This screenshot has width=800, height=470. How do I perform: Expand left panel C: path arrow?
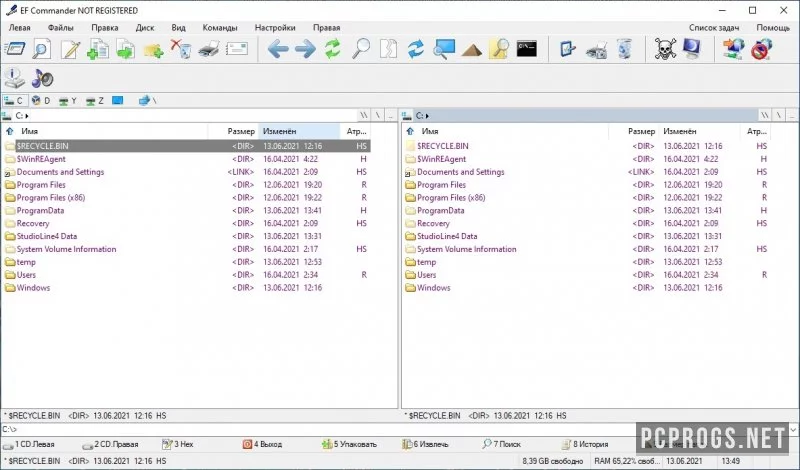tap(27, 116)
